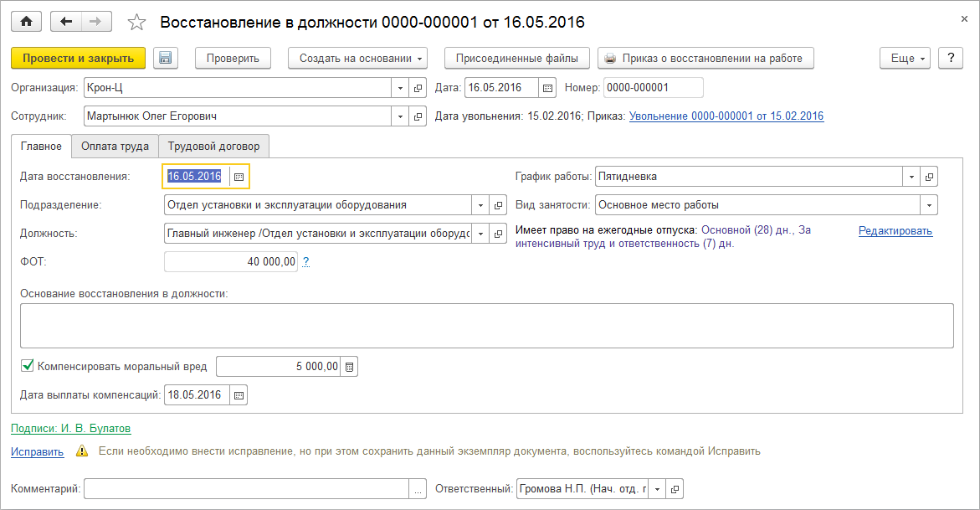Click the Провести и закрыть button

79,59
